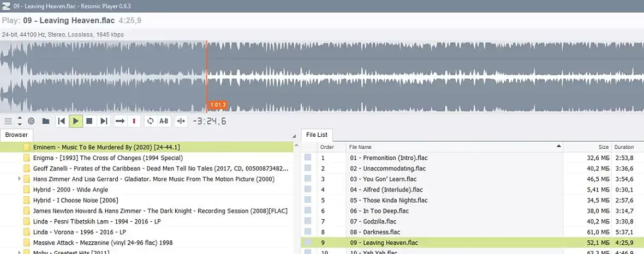Click the now-playing title 09 - Leaving Heaven.flac
Viewport: 644px width, 254px height.
pos(69,21)
